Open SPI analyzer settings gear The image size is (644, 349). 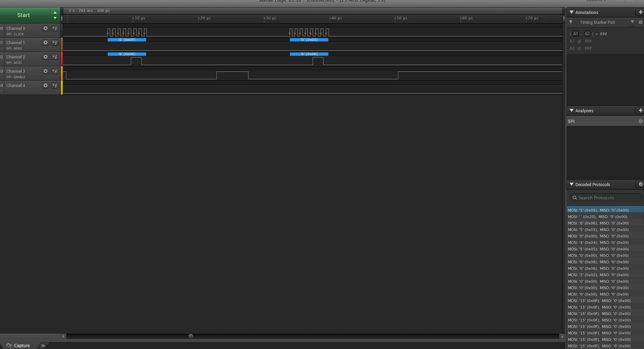tap(640, 121)
